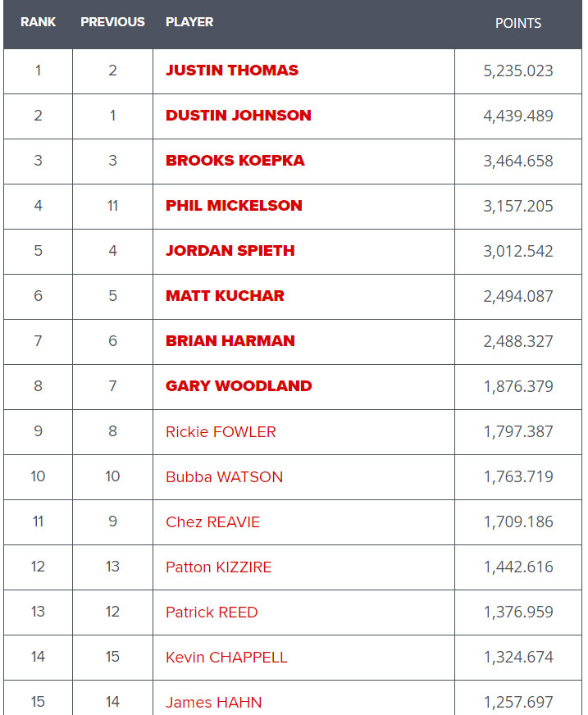Open Chez Reavie player link
Viewport: 588px width, 715px height.
212,522
